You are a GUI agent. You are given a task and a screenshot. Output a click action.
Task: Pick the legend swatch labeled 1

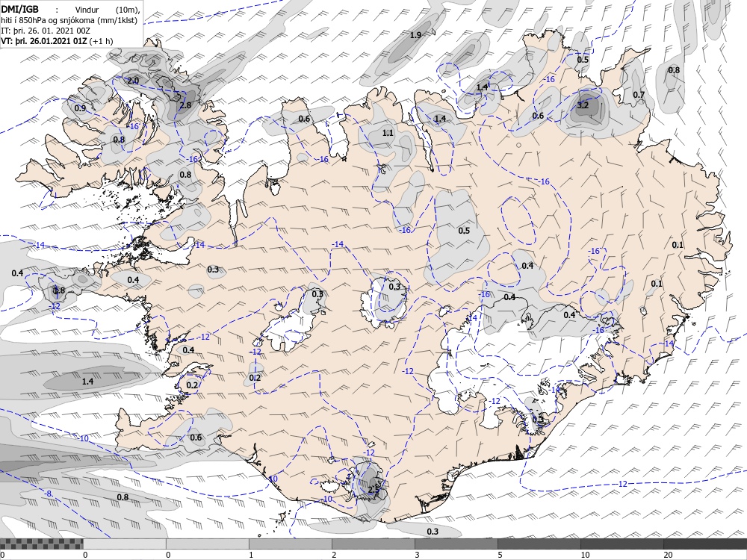tap(290, 544)
